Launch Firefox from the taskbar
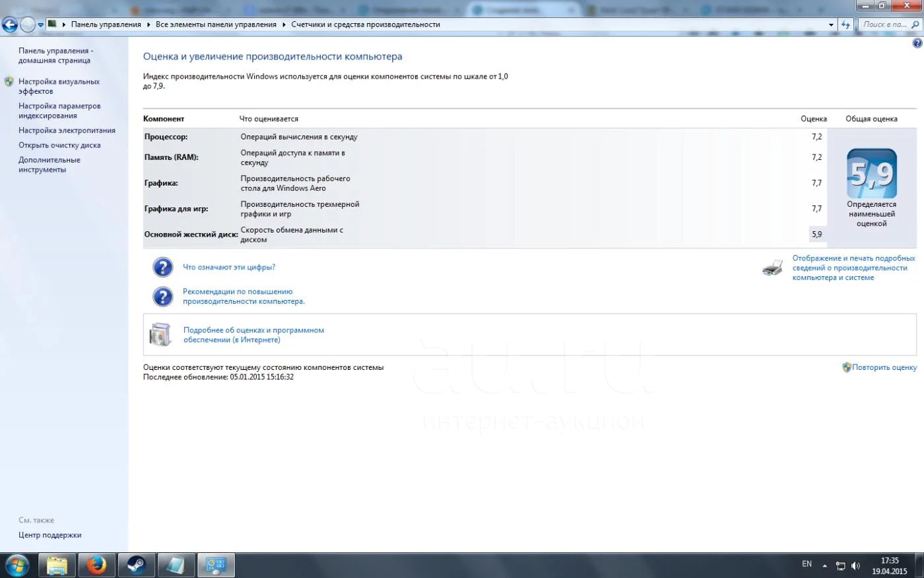 (96, 565)
